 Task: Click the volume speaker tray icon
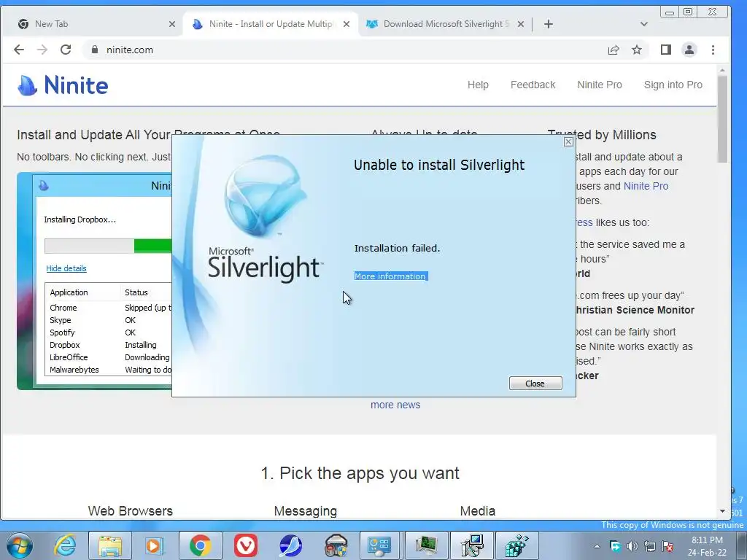(x=632, y=546)
